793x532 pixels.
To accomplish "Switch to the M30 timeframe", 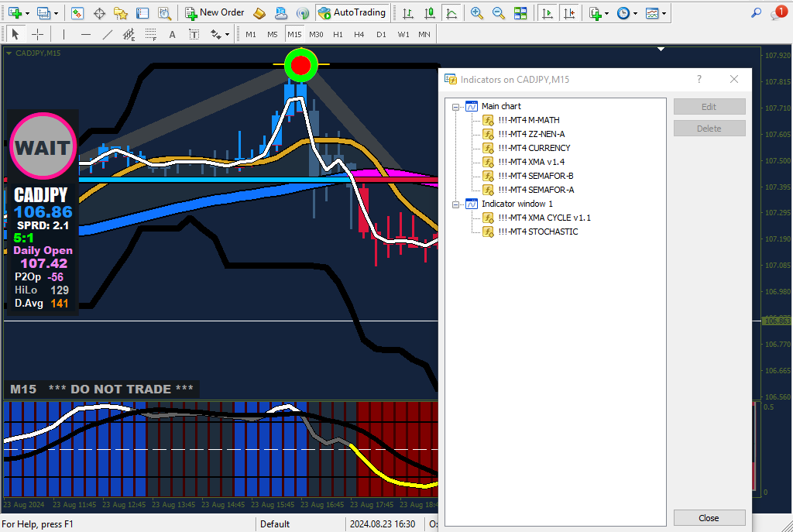I will pos(316,35).
